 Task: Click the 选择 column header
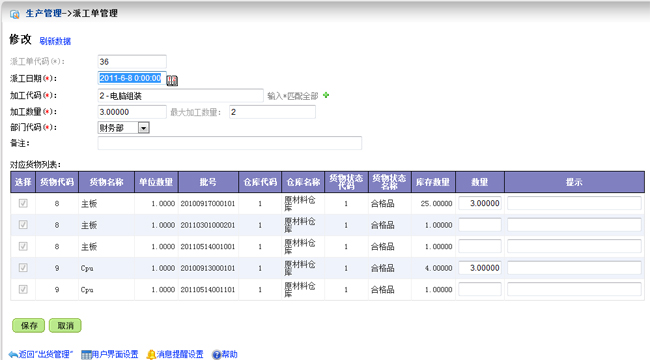click(x=23, y=182)
